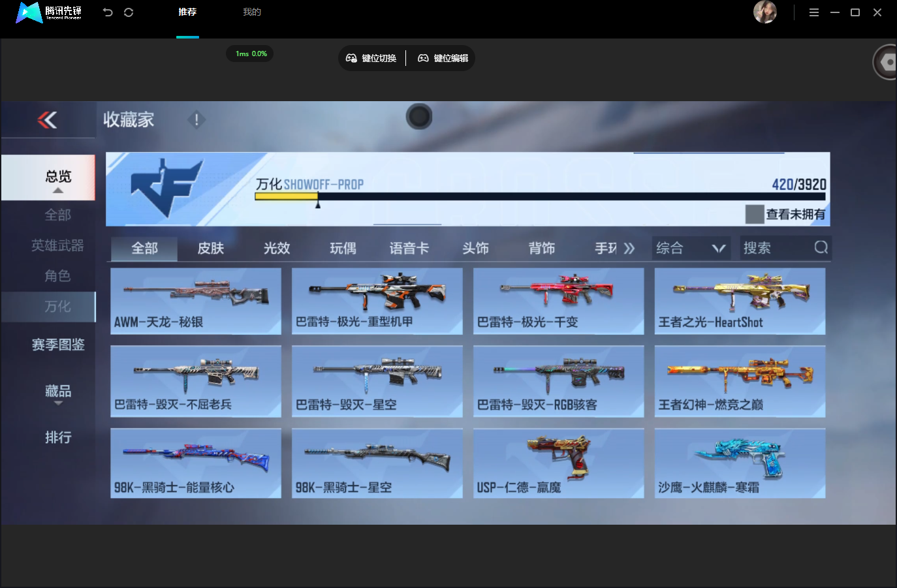Viewport: 897px width, 588px height.
Task: Open the user avatar profile picture
Action: point(764,12)
